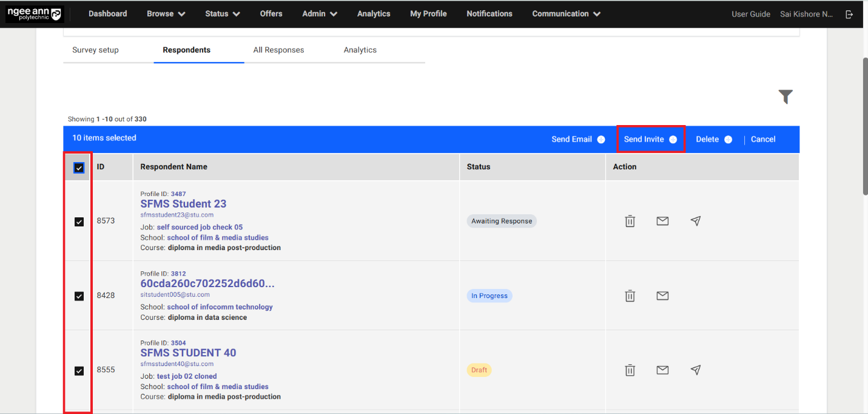
Task: Expand the Communication menu
Action: tap(566, 13)
